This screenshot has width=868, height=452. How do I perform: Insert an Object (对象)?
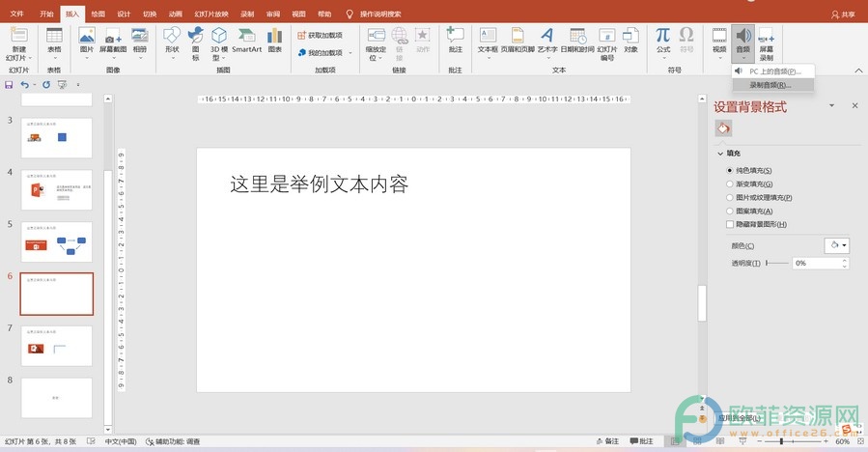(x=631, y=40)
